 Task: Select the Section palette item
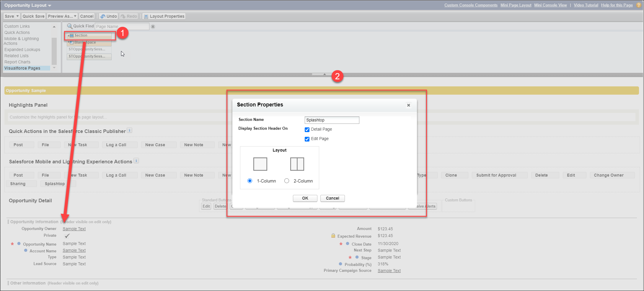[89, 35]
